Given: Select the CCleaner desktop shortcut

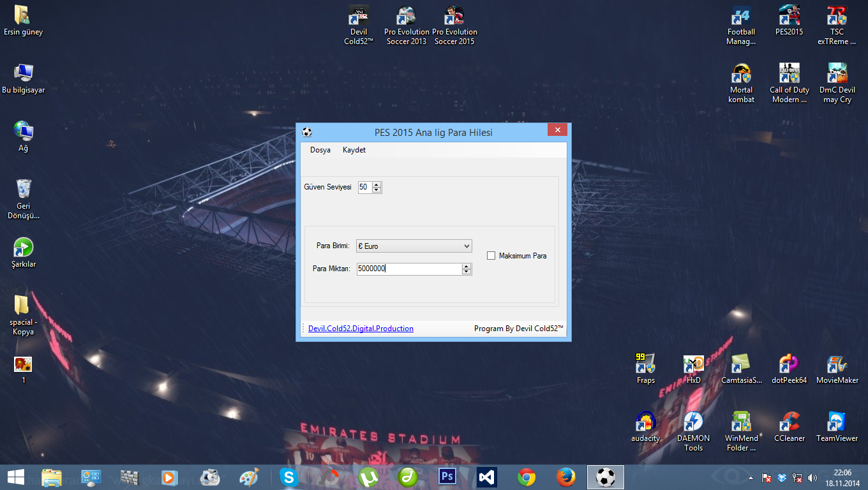Looking at the screenshot, I should pos(789,427).
